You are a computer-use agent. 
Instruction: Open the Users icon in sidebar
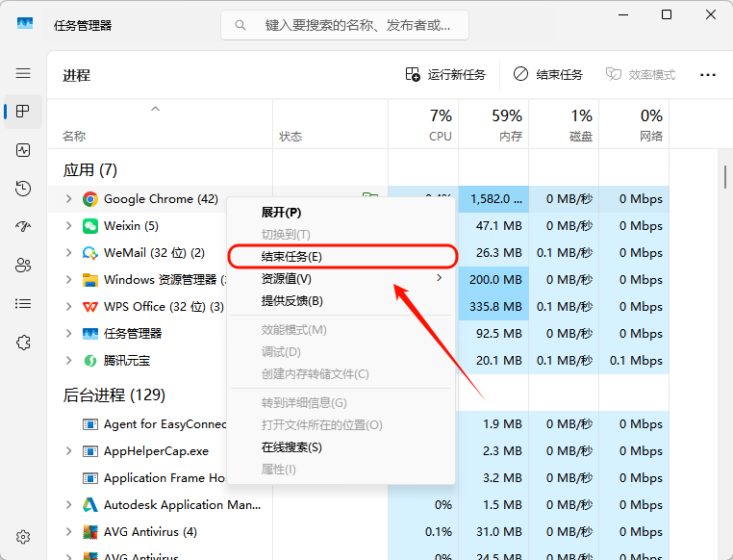click(23, 265)
